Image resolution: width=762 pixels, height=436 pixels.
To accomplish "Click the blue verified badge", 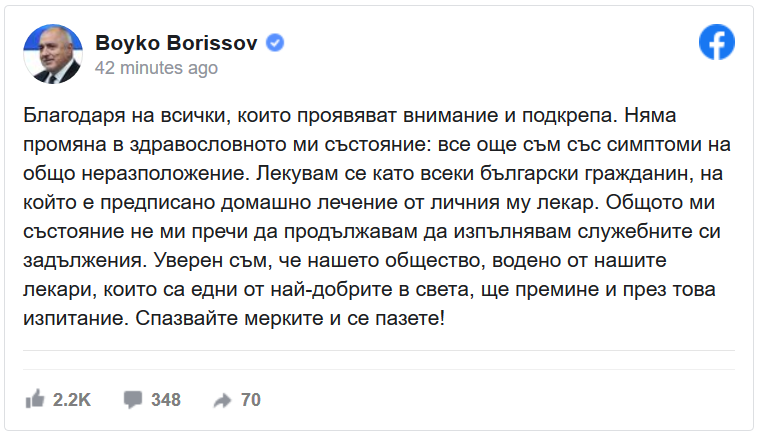I will [x=275, y=43].
